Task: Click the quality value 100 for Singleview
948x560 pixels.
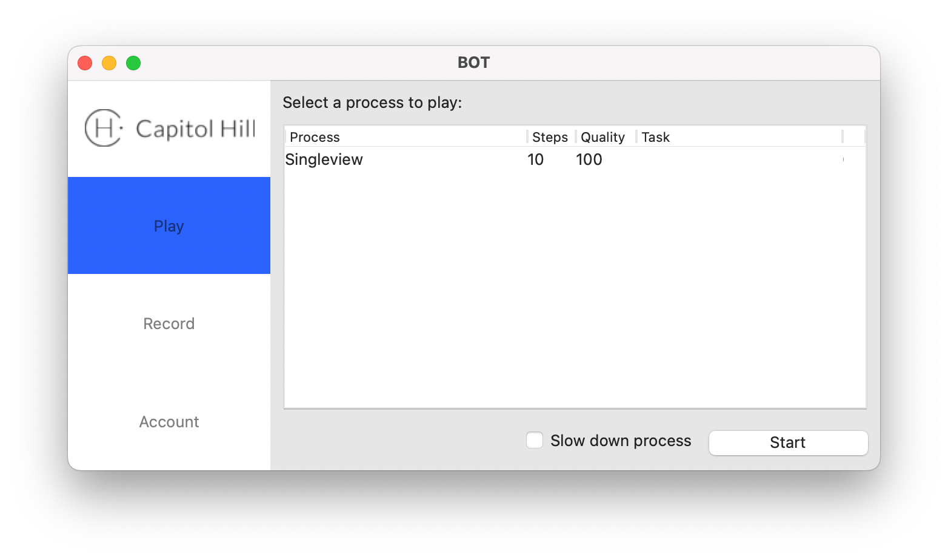Action: click(x=589, y=159)
